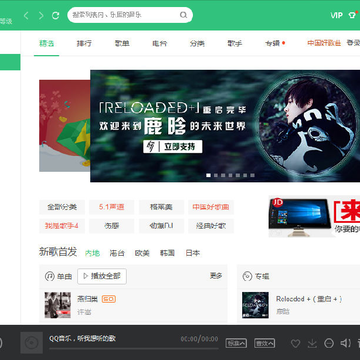
Task: Select the second carousel dot
Action: point(216,175)
